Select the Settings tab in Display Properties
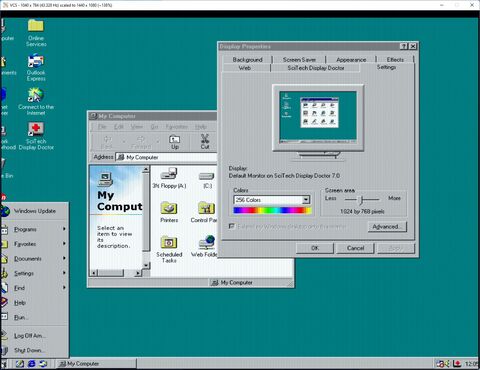The height and width of the screenshot is (370, 480). (387, 67)
